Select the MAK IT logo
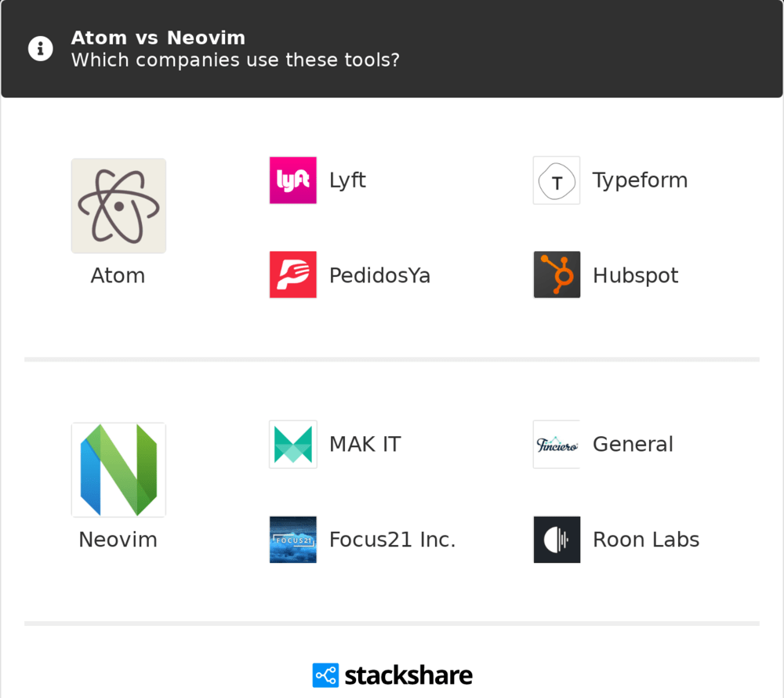The width and height of the screenshot is (784, 698). [293, 445]
